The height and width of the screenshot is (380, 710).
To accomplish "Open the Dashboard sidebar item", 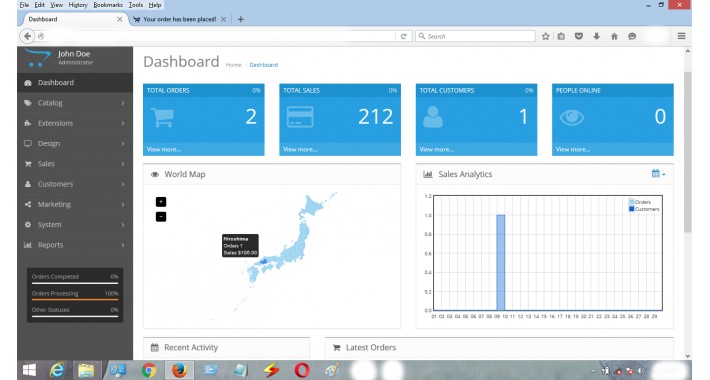I will tap(75, 82).
